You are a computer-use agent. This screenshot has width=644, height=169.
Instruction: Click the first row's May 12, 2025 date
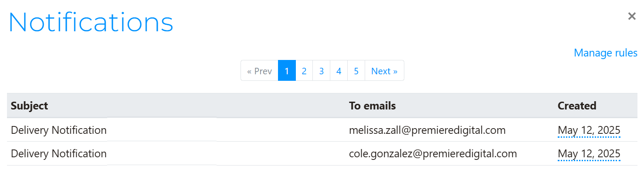pyautogui.click(x=589, y=130)
